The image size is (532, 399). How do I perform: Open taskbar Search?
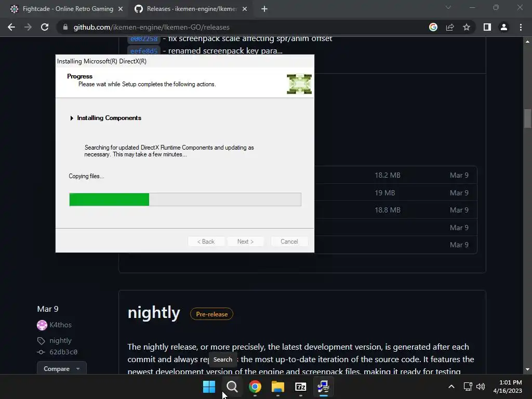pyautogui.click(x=232, y=387)
